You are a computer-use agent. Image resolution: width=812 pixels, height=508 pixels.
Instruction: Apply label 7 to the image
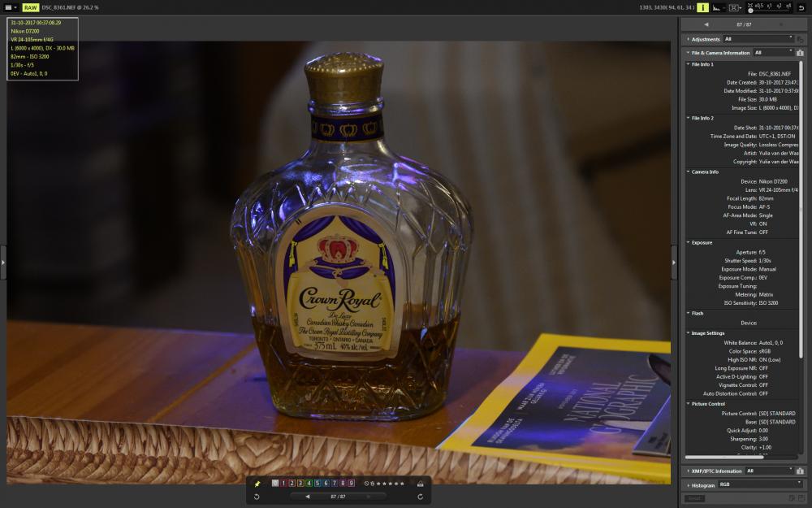335,483
